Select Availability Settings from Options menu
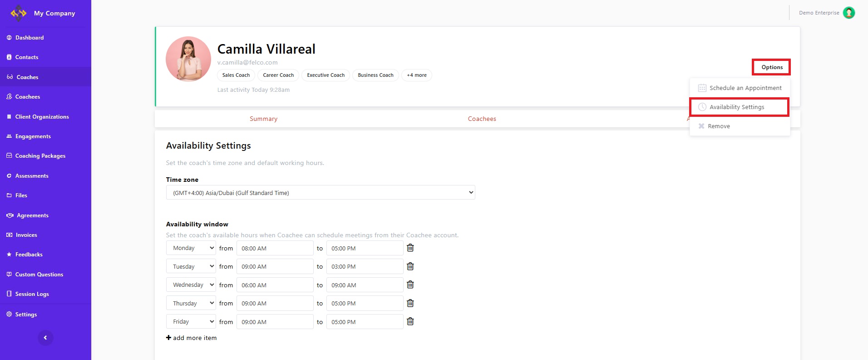Screen dimensions: 868x360 736,107
